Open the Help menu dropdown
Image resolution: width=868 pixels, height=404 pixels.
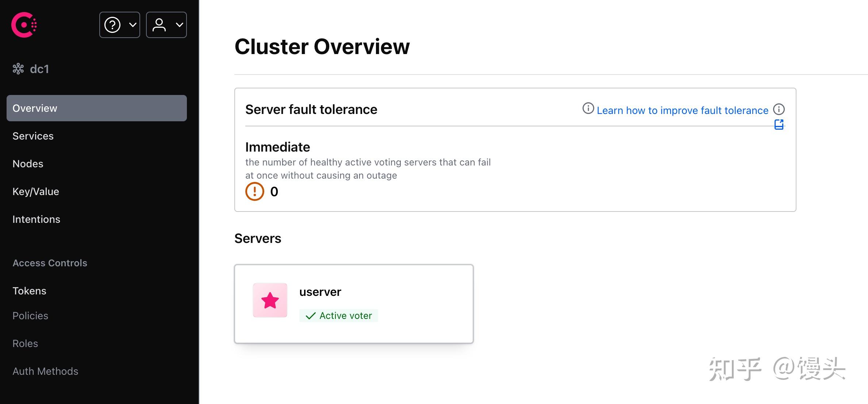pyautogui.click(x=120, y=25)
